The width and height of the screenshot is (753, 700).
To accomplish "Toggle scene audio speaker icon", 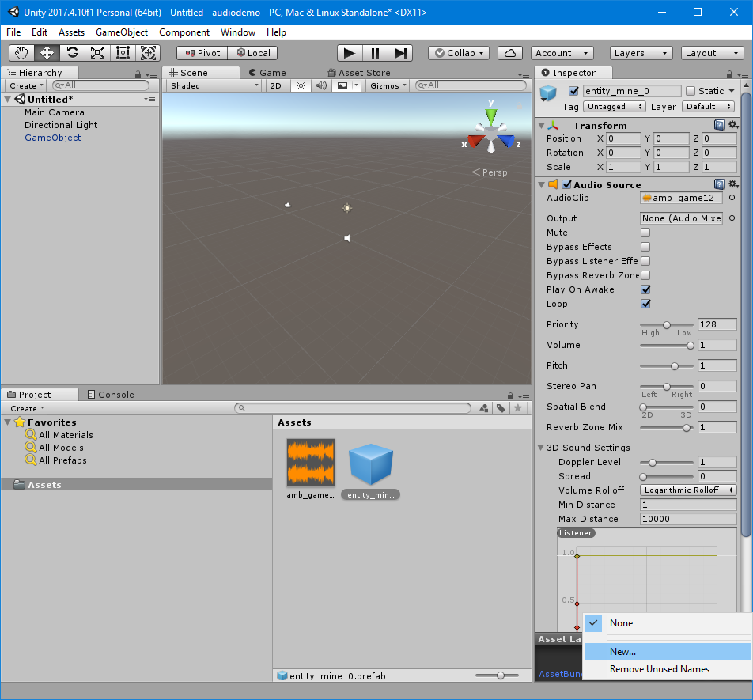I will coord(321,85).
